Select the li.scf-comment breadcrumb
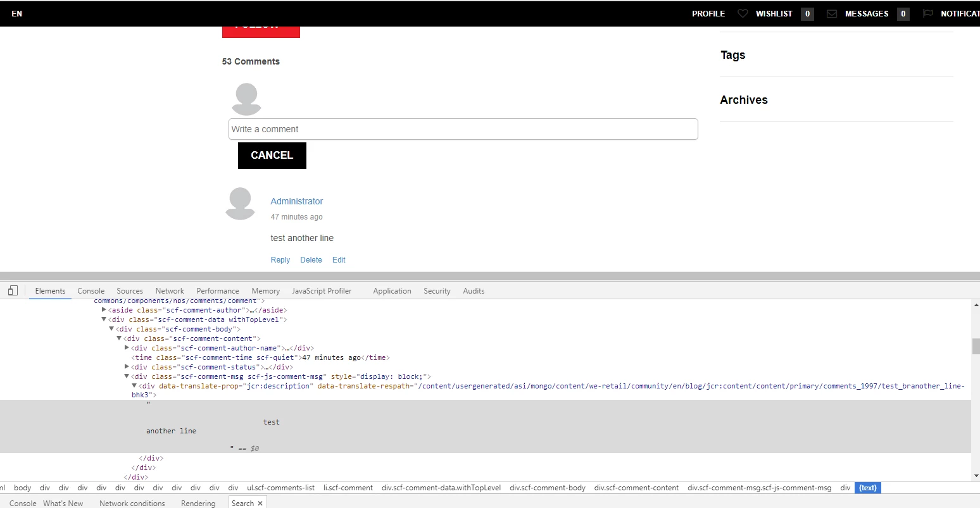The width and height of the screenshot is (980, 508). tap(348, 488)
